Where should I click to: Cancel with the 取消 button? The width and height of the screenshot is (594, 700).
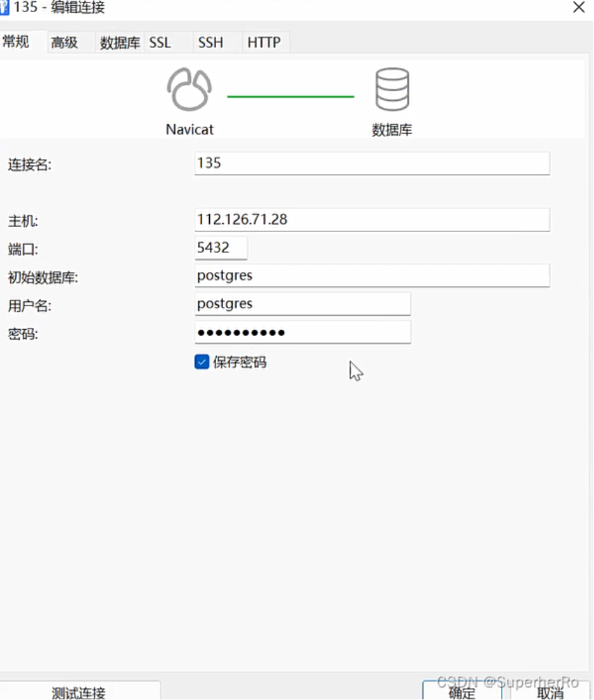click(x=550, y=690)
